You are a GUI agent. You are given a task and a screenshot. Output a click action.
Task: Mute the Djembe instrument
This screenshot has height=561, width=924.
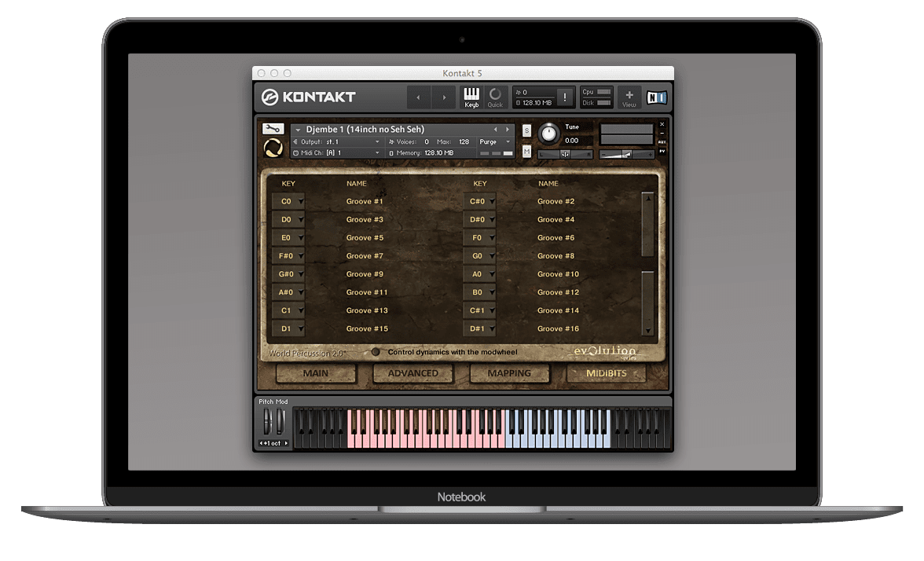526,152
